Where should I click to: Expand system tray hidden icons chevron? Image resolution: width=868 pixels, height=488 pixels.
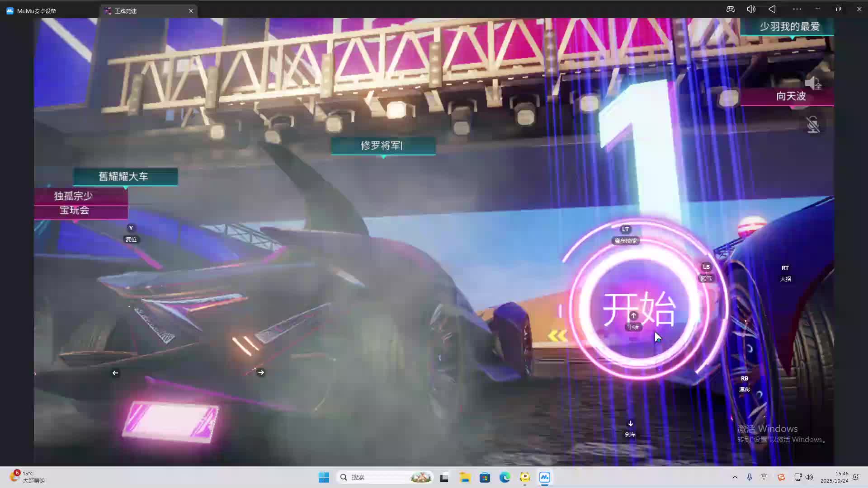point(735,477)
